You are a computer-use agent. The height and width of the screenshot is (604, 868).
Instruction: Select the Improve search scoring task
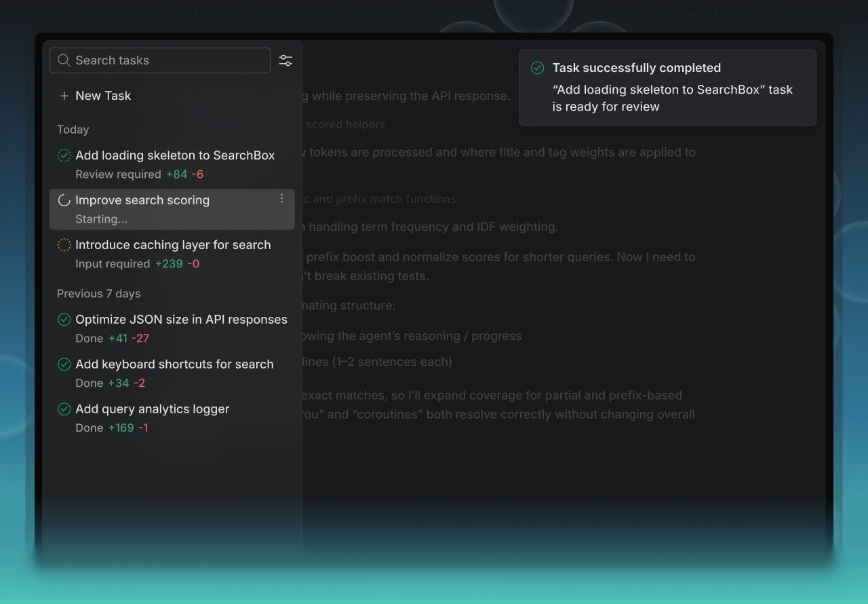click(x=142, y=200)
